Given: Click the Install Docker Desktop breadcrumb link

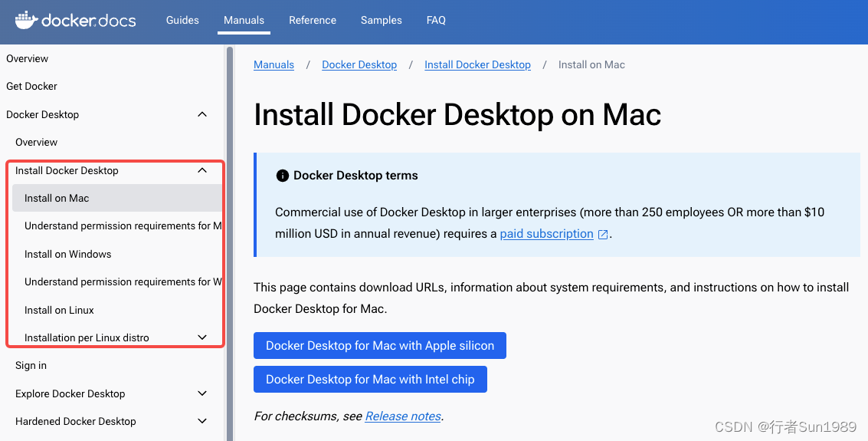Looking at the screenshot, I should click(477, 65).
